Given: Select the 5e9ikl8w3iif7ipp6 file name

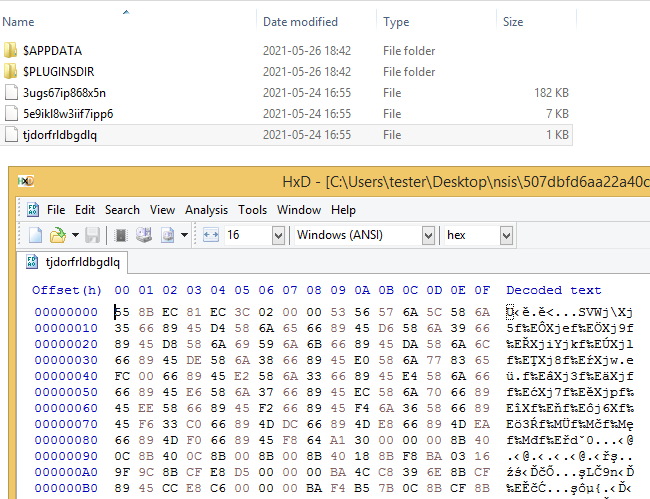Looking at the screenshot, I should coord(68,114).
